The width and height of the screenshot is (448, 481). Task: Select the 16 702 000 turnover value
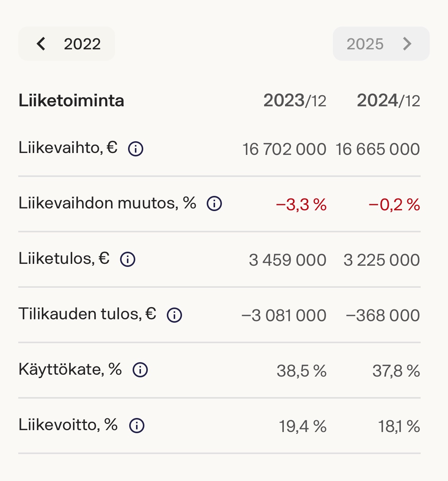(x=284, y=149)
